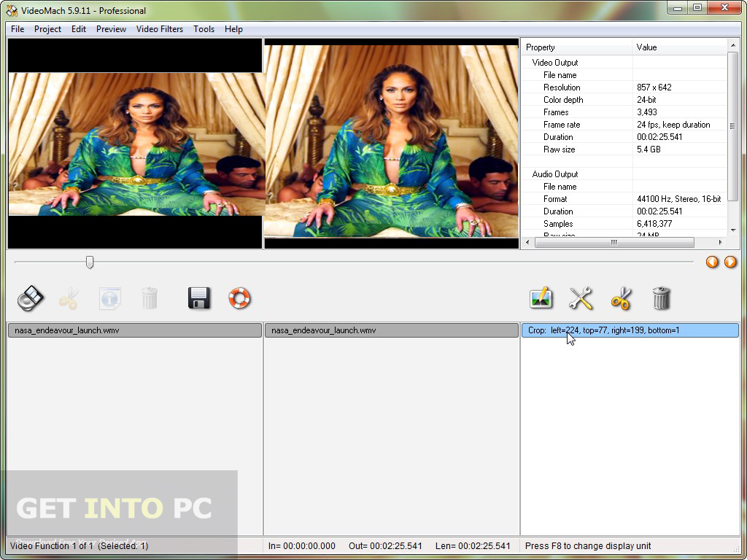
Task: Select the Format property row
Action: click(624, 199)
